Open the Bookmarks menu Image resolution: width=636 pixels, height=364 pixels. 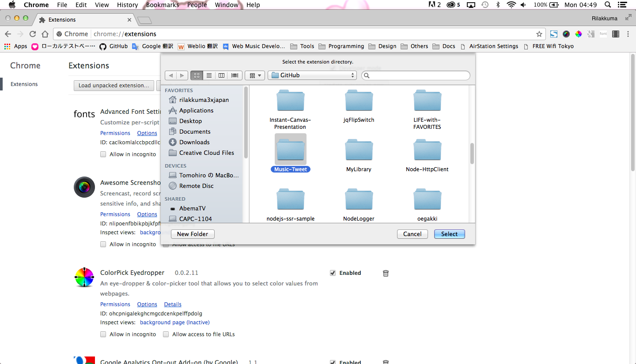pos(163,5)
